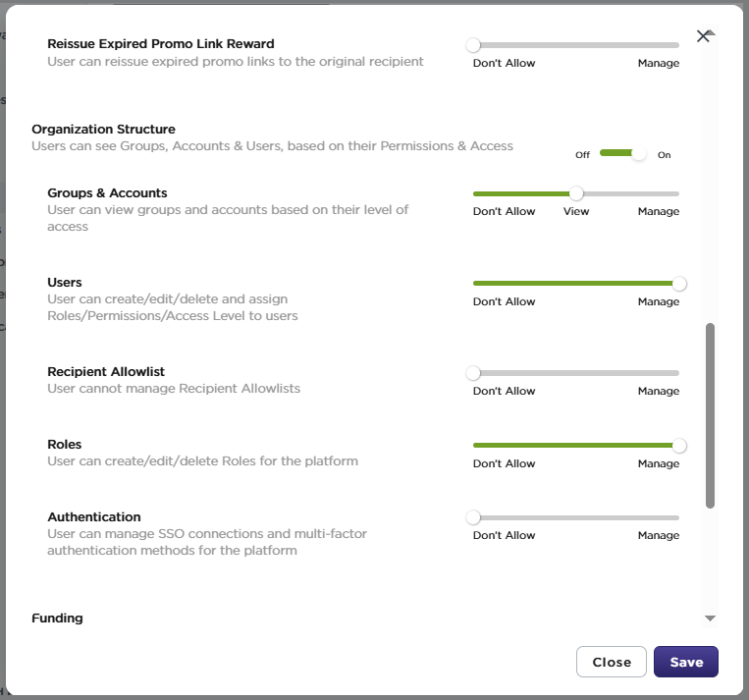This screenshot has width=749, height=700.
Task: Set Roles permission to Don't Allow
Action: click(504, 463)
